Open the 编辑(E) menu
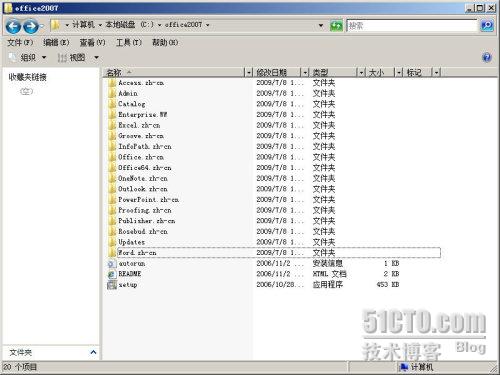Screen dimensions: 500x375 pyautogui.click(x=56, y=43)
